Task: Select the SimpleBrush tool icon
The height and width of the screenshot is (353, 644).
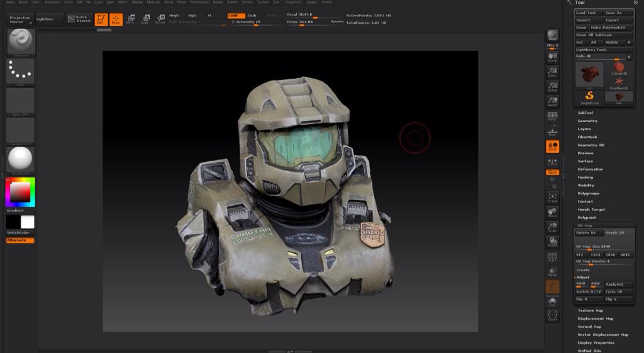Action: coord(589,98)
